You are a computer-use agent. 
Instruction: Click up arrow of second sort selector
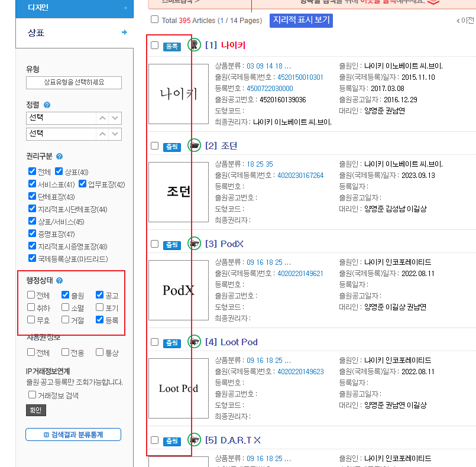pos(103,134)
